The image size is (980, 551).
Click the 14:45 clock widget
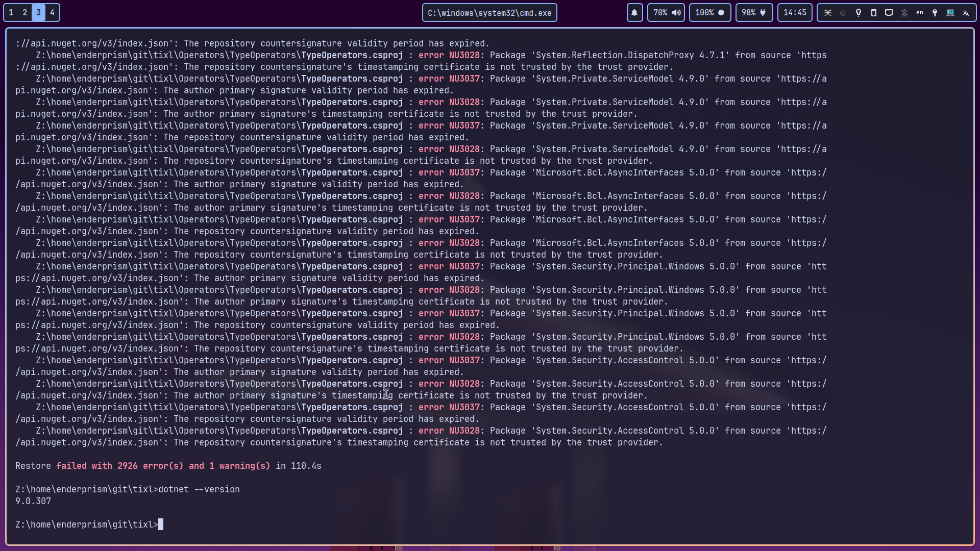pos(795,13)
